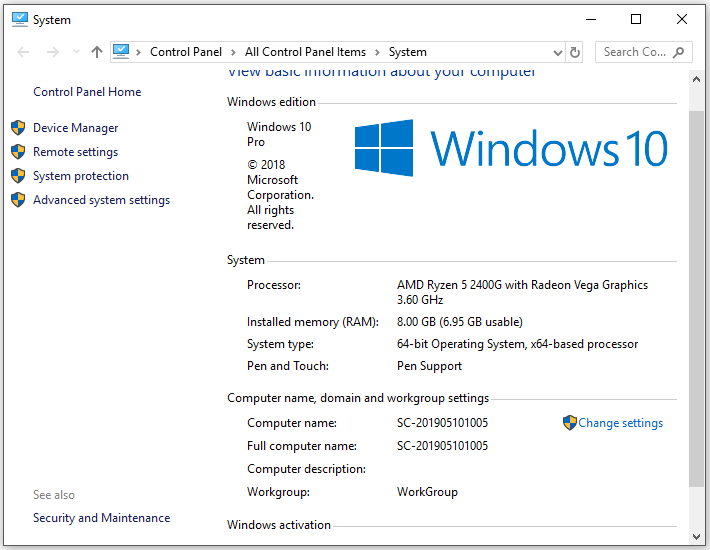Click Search Control Panel field

[643, 52]
